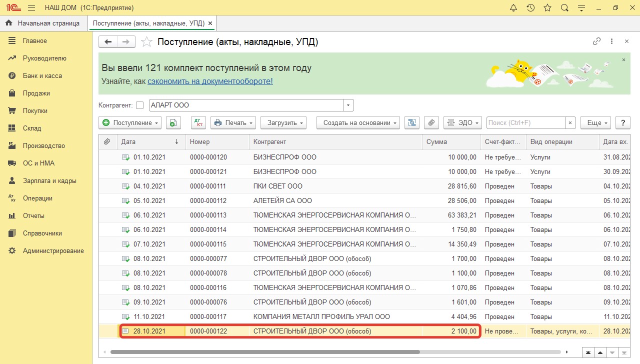Viewport: 640px width, 364px height.
Task: Clear the search field with x
Action: (570, 122)
